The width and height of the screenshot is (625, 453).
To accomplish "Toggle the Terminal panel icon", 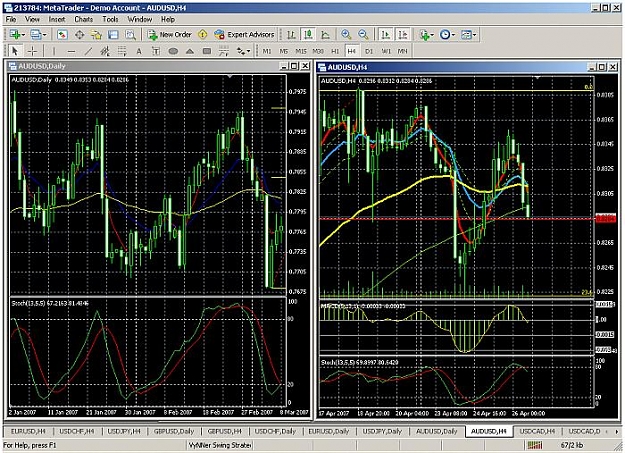I will click(114, 35).
